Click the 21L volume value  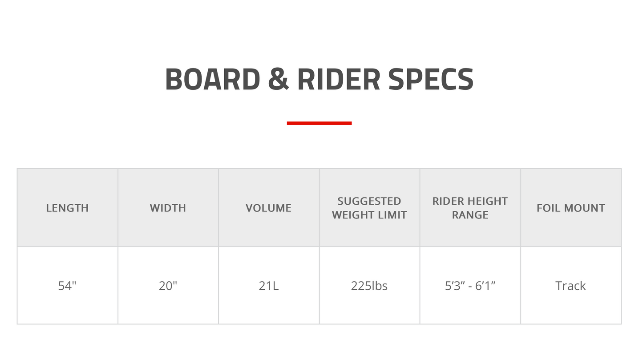[268, 286]
